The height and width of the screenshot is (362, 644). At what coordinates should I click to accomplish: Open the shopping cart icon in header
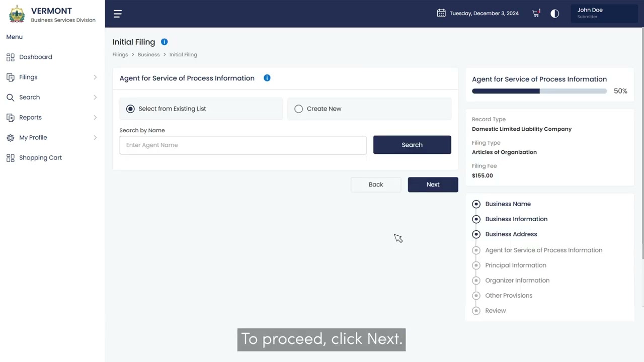pyautogui.click(x=536, y=14)
